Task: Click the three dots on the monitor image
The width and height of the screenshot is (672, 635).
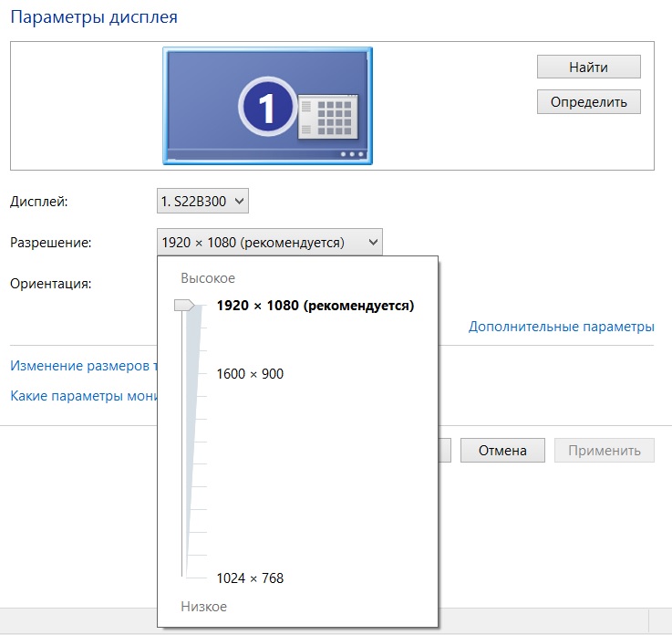Action: (x=351, y=154)
